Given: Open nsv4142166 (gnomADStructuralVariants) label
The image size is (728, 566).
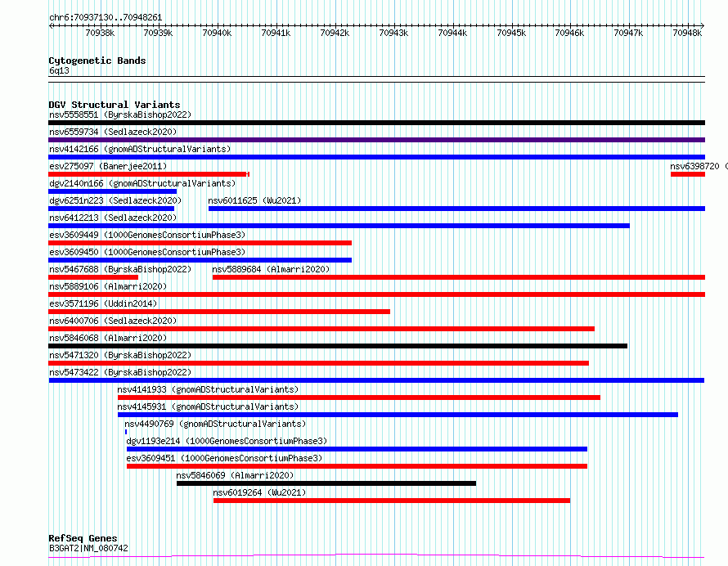Looking at the screenshot, I should point(140,149).
